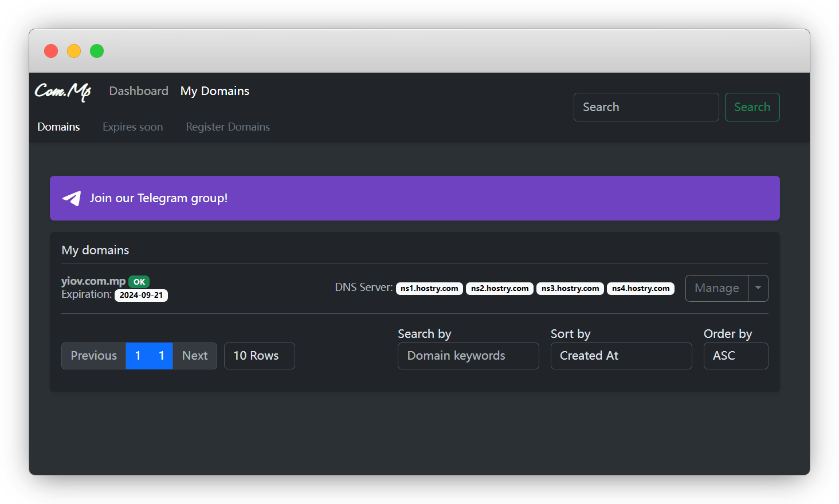This screenshot has height=504, width=839.
Task: Open the Search by Domain keywords dropdown
Action: pos(468,356)
